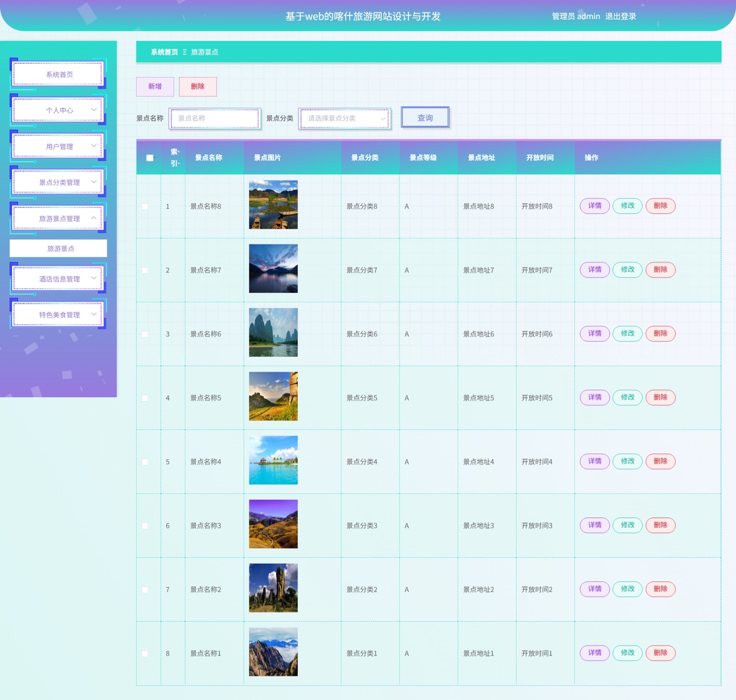Check the checkbox for row 景点名称5
Image resolution: width=736 pixels, height=700 pixels.
(145, 398)
